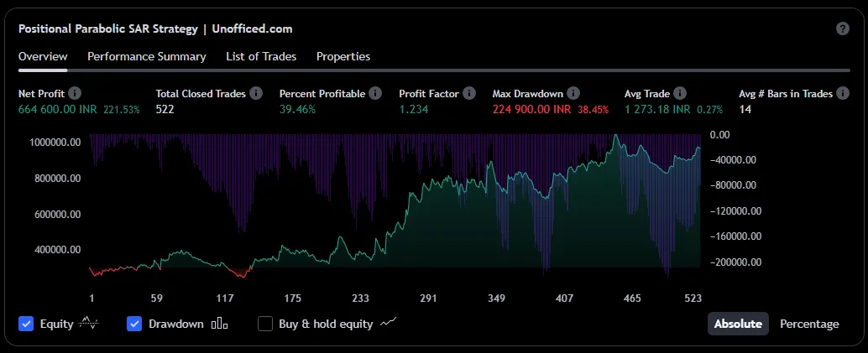Click the drawdown bars icon beside Drawdown

(219, 324)
